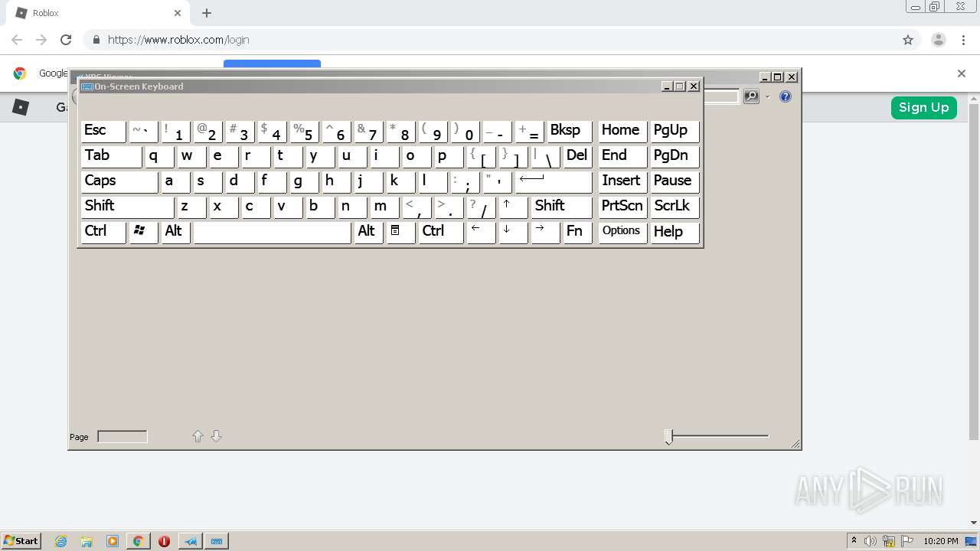This screenshot has height=551, width=980.
Task: Click the Start button
Action: pos(21,541)
